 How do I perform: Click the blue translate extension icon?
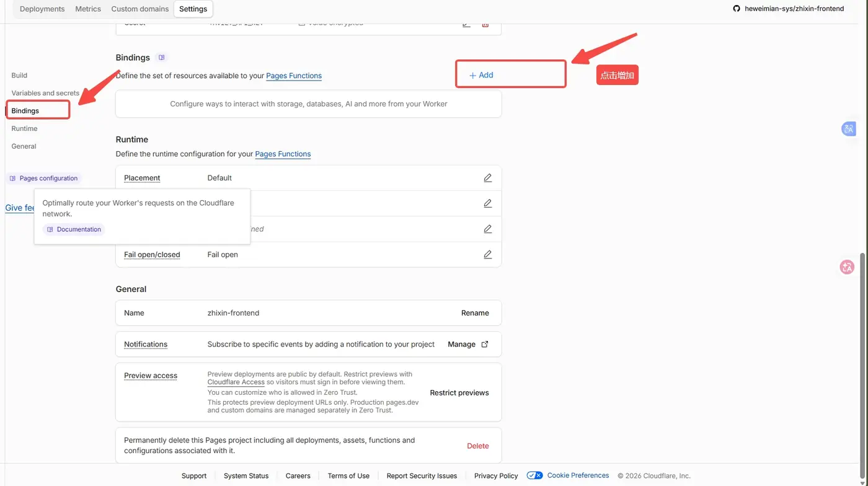(x=848, y=129)
